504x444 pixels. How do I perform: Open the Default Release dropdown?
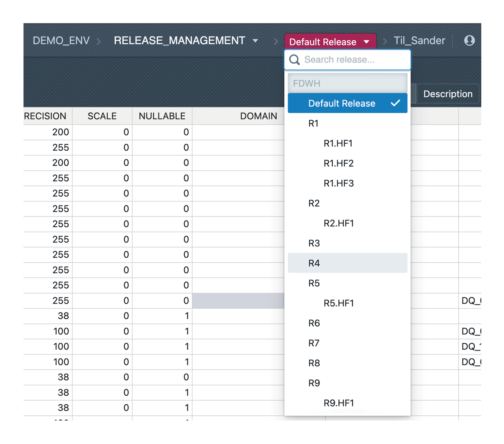pyautogui.click(x=330, y=42)
